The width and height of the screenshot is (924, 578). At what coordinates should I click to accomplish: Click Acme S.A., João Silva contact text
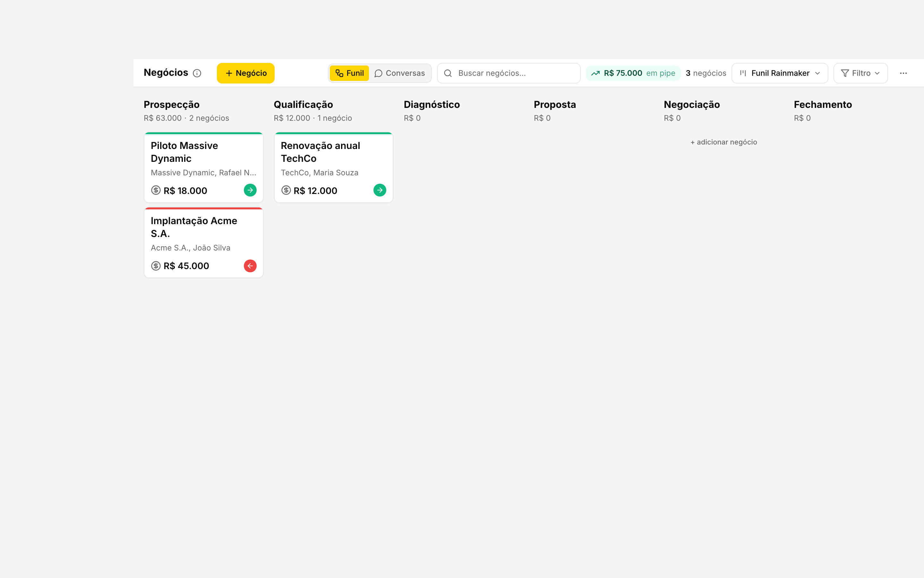[x=191, y=248]
